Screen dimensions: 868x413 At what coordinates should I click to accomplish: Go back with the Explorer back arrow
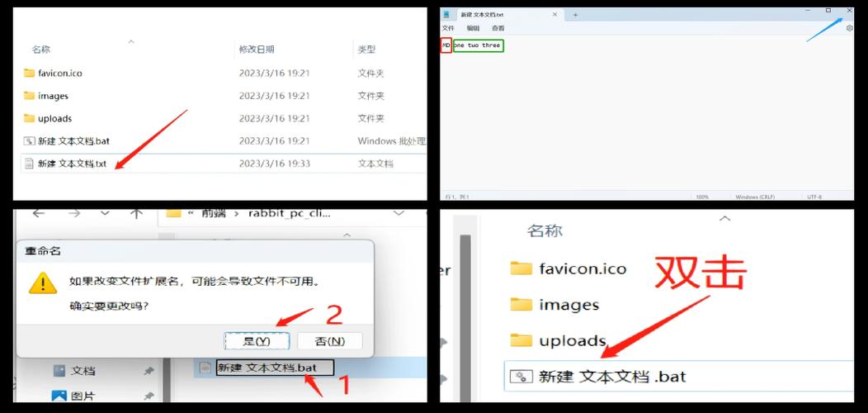click(38, 213)
